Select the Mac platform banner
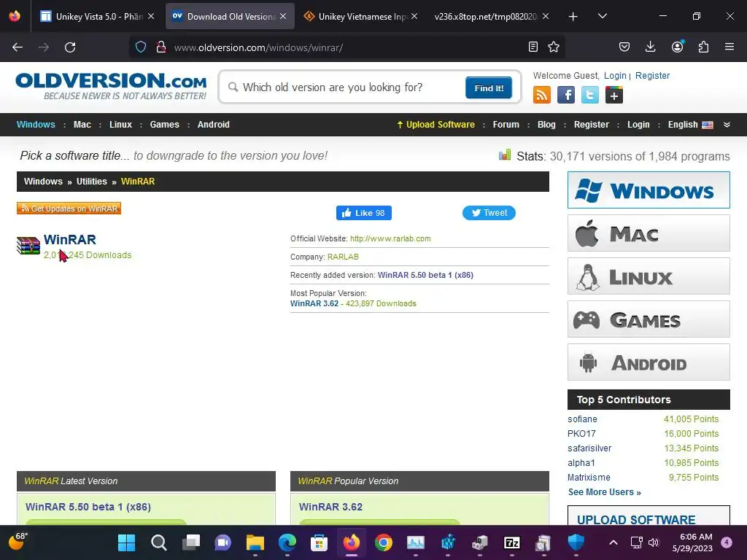Image resolution: width=747 pixels, height=560 pixels. [x=649, y=233]
